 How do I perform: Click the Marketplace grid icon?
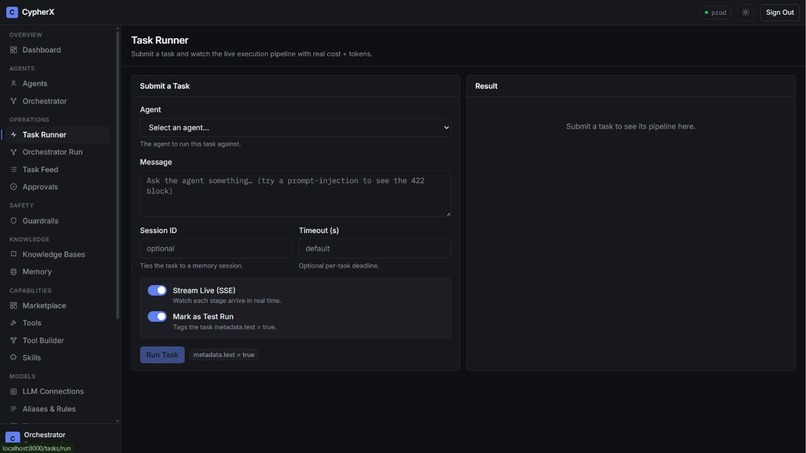(13, 305)
